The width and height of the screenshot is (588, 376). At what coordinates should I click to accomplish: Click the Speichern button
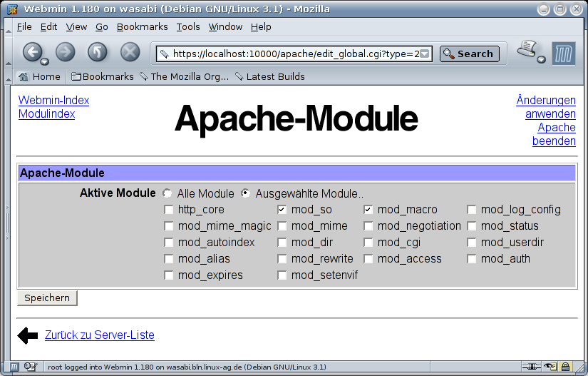click(47, 298)
